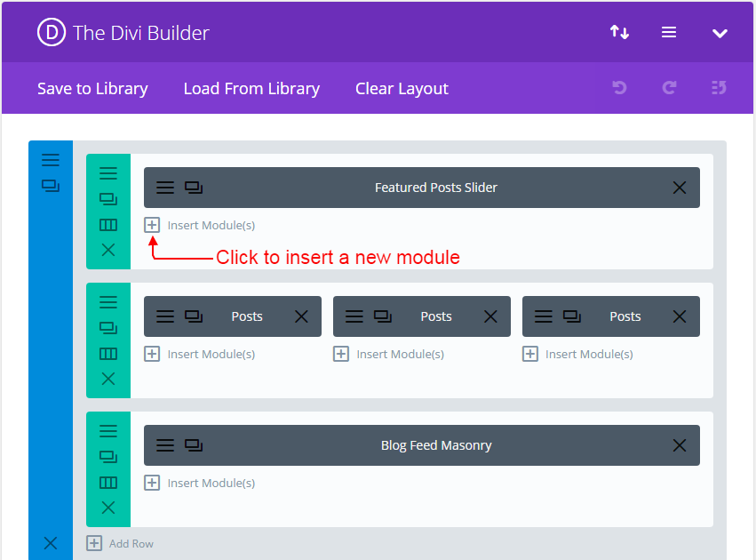Open settings of the middle Posts module
This screenshot has height=560, width=756.
(354, 316)
